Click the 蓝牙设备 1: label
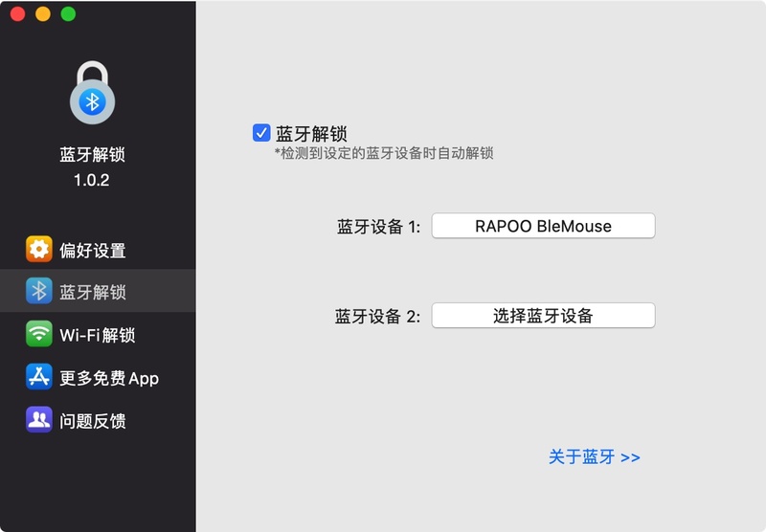766x532 pixels. (378, 227)
